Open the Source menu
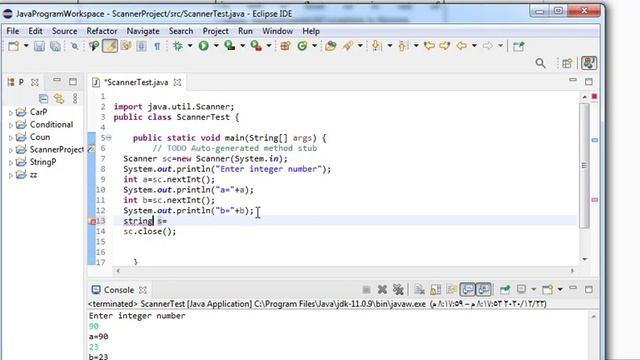Image resolution: width=640 pixels, height=360 pixels. point(64,31)
